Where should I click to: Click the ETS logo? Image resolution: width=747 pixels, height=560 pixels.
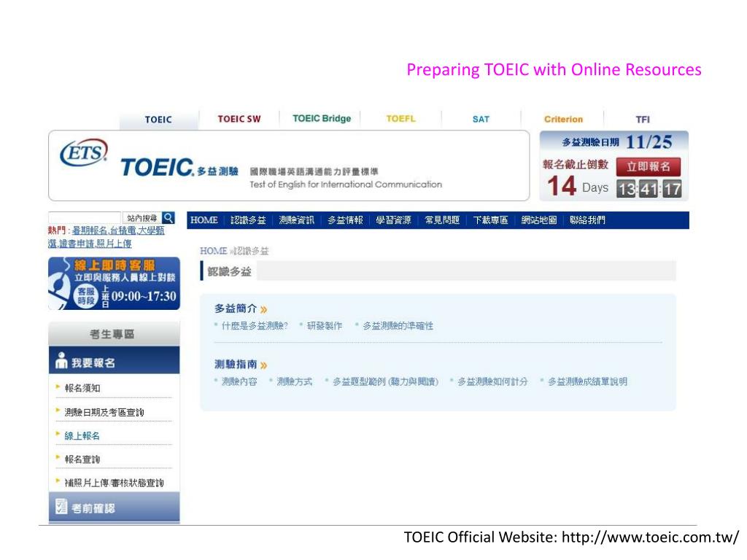(x=84, y=153)
